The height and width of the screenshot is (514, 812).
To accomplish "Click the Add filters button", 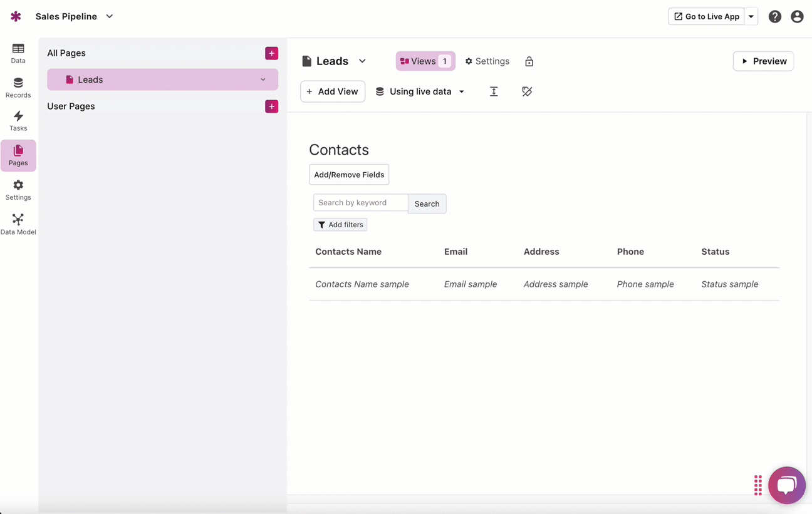I will [x=340, y=225].
